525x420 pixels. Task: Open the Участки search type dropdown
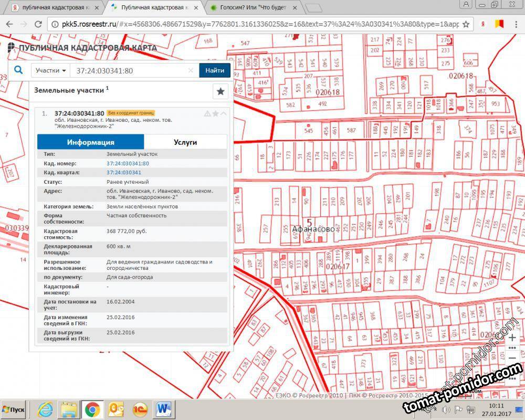pos(51,70)
